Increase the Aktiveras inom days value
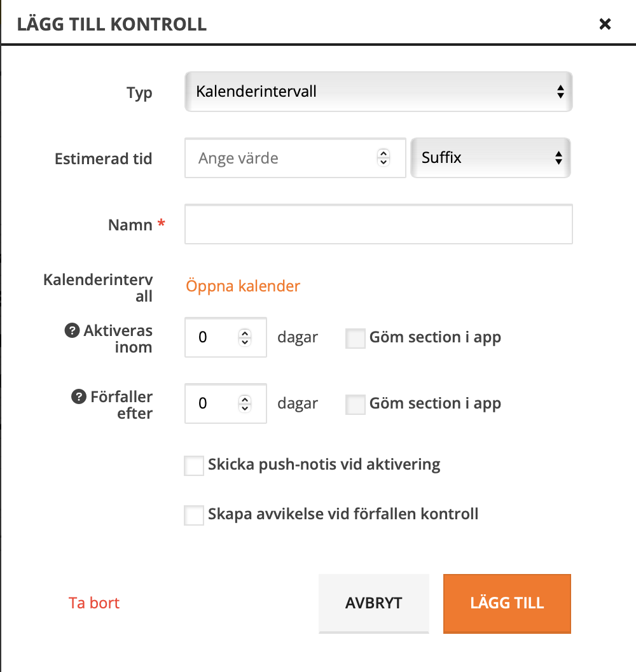This screenshot has height=672, width=636. click(x=245, y=333)
